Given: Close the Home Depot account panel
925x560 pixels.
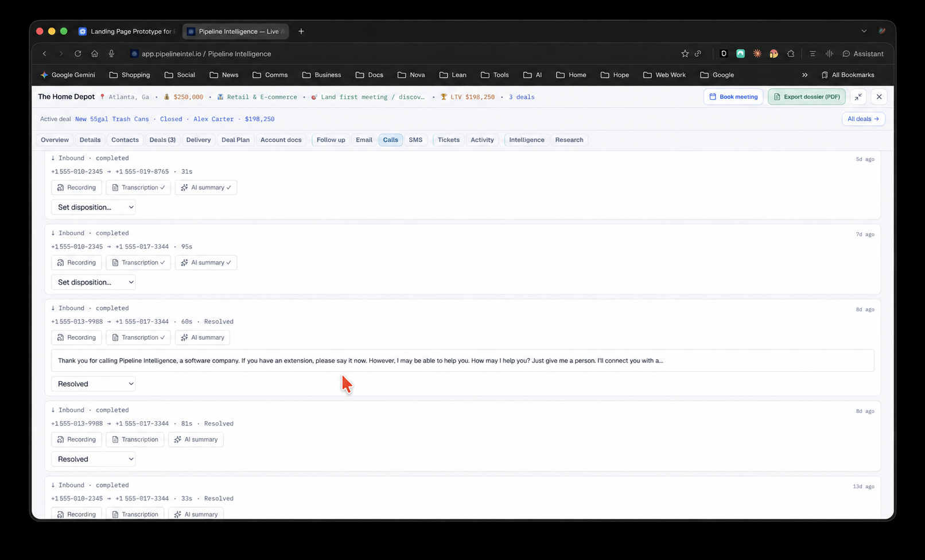Looking at the screenshot, I should pyautogui.click(x=879, y=96).
